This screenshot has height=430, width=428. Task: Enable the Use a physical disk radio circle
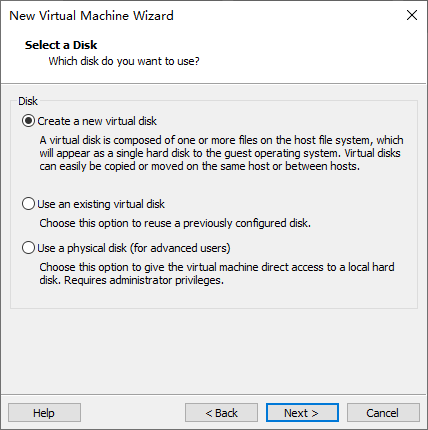28,248
